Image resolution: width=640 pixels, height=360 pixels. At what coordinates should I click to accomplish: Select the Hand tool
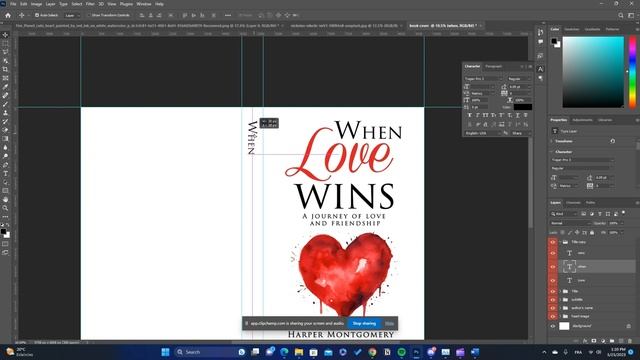coord(5,199)
